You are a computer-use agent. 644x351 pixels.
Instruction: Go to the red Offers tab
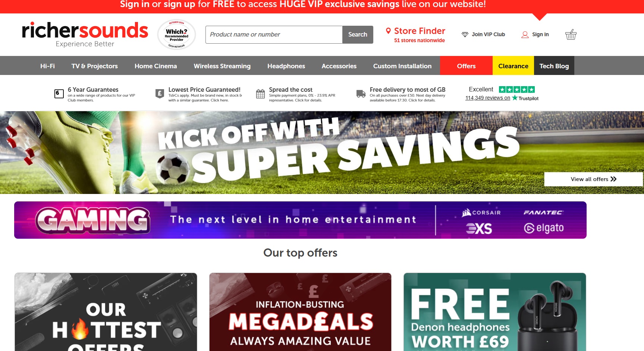466,66
